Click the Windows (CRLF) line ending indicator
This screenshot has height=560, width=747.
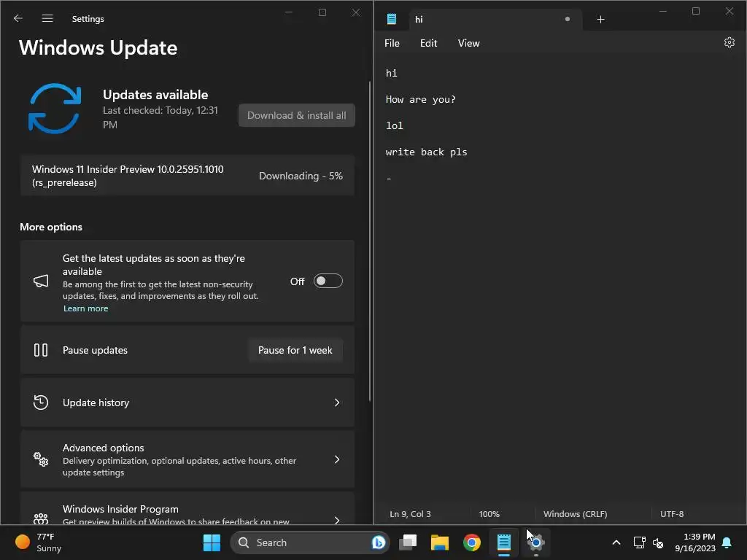[x=575, y=514]
